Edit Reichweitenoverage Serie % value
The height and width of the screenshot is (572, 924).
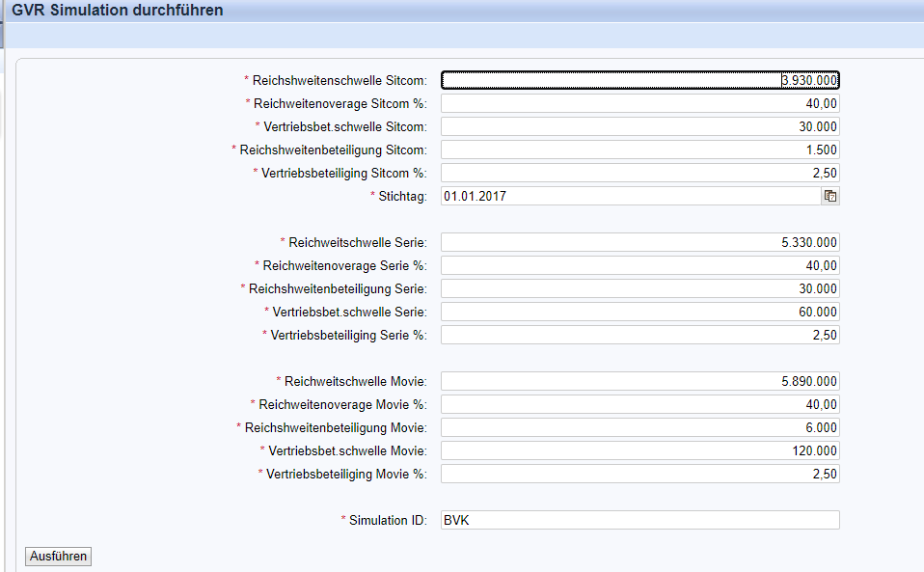coord(640,265)
